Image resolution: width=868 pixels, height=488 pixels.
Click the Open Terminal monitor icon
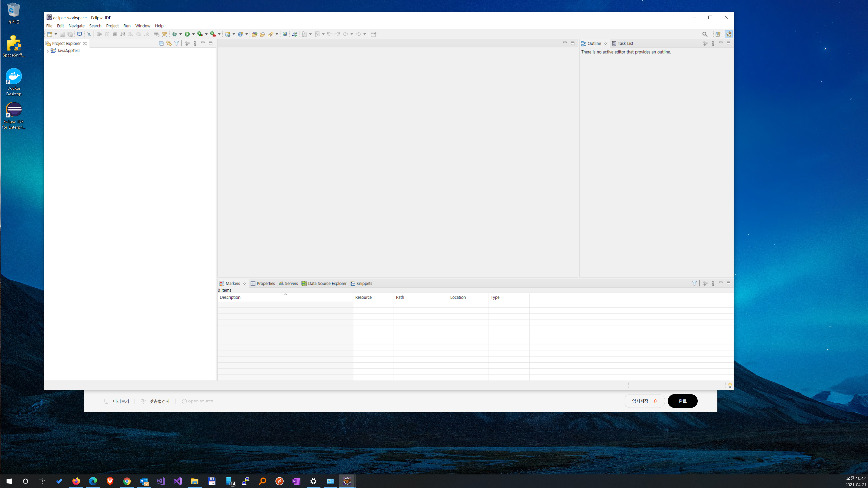80,34
